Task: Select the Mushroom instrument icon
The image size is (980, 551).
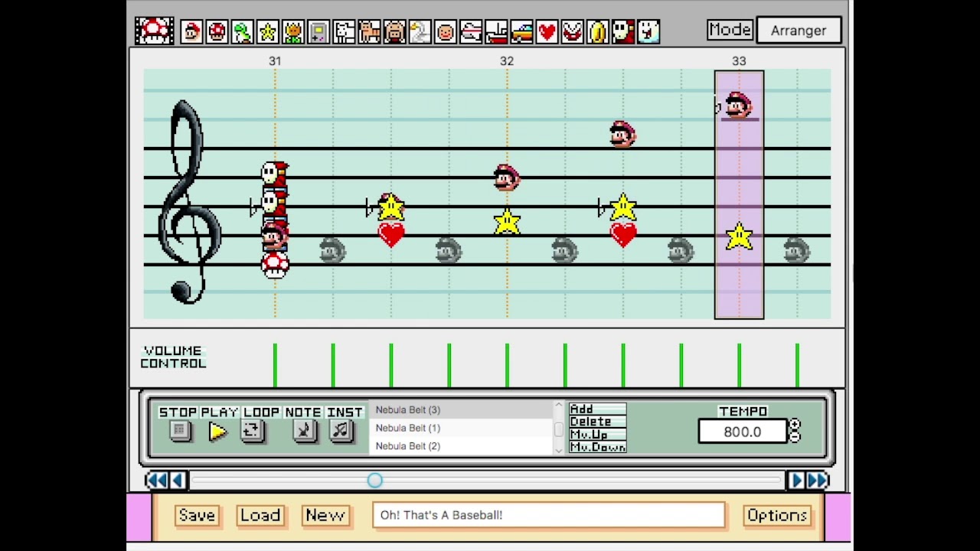Action: tap(217, 31)
